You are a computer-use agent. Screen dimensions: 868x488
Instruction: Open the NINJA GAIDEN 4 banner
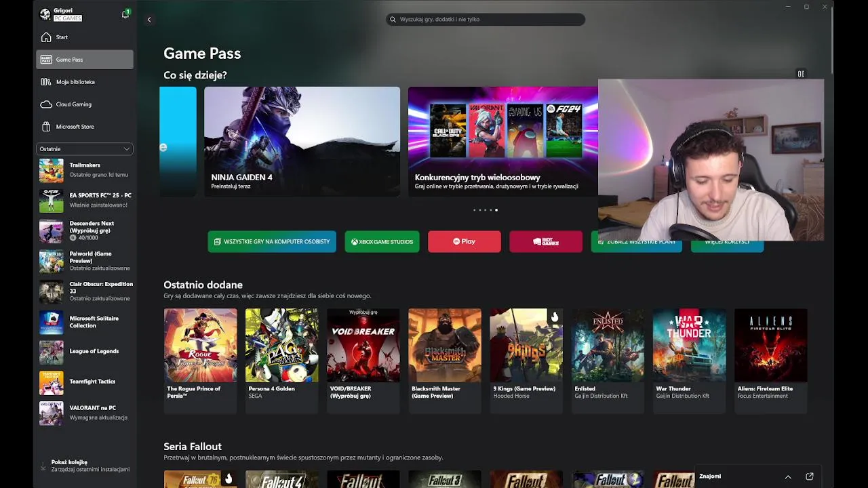pyautogui.click(x=302, y=141)
